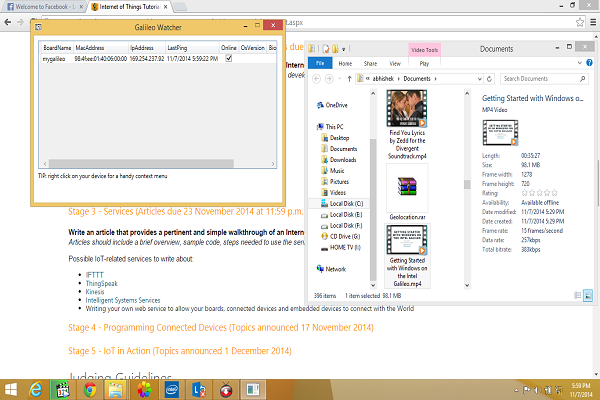The width and height of the screenshot is (600, 400).
Task: Select Find You Lyrics video file
Action: (407, 125)
